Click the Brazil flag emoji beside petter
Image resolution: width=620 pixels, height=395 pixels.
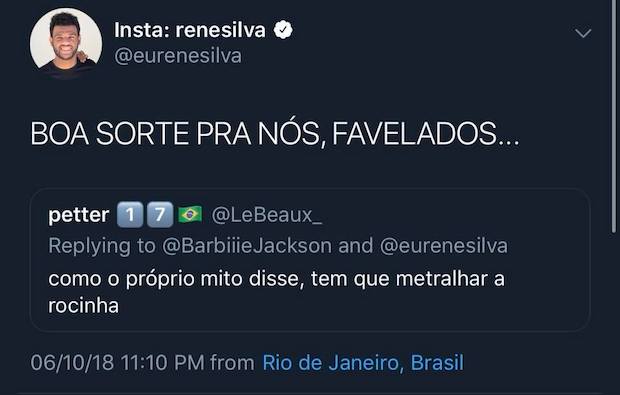[x=190, y=215]
